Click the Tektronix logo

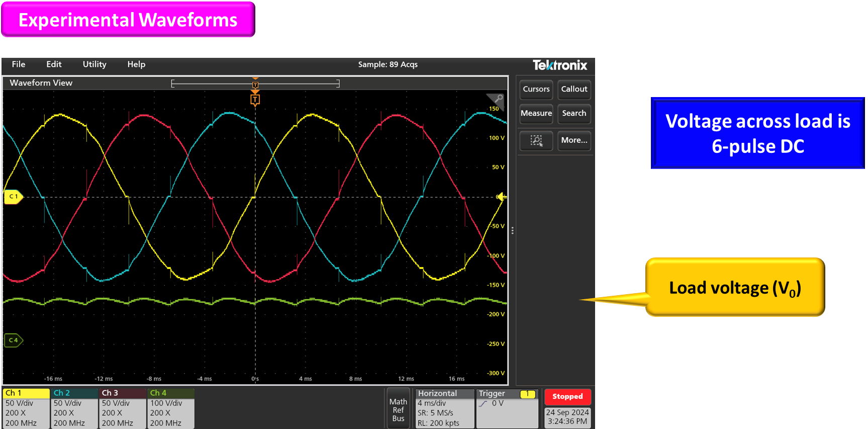click(559, 65)
